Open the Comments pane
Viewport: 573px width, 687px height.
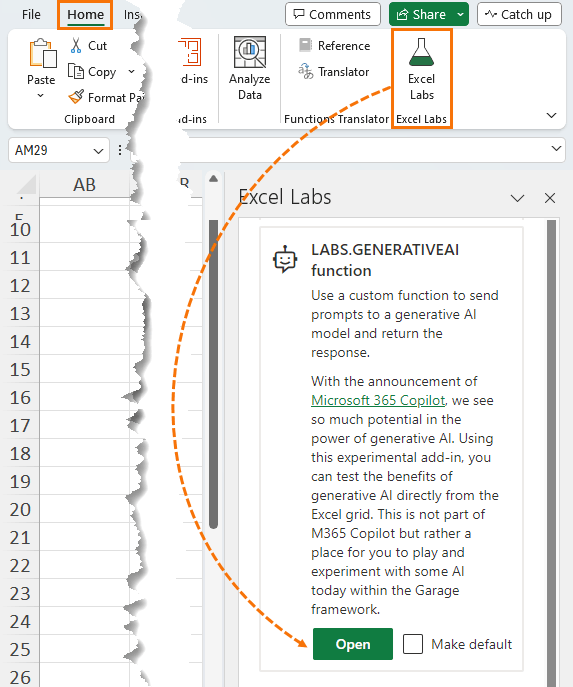(x=332, y=14)
